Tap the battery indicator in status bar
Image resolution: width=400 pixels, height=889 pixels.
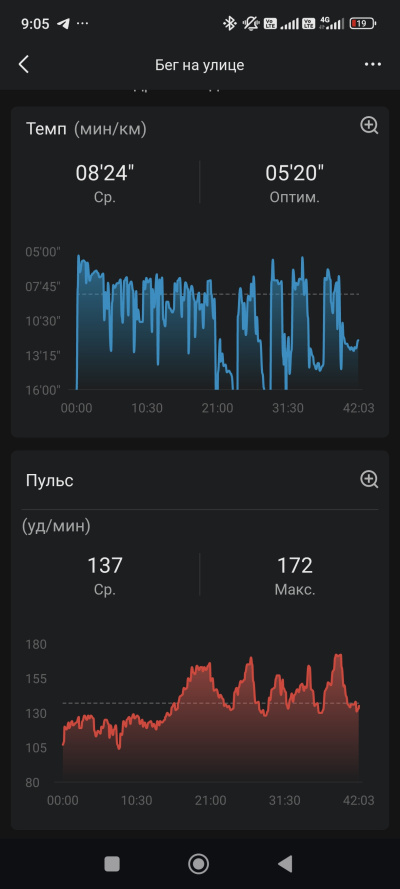pos(363,24)
